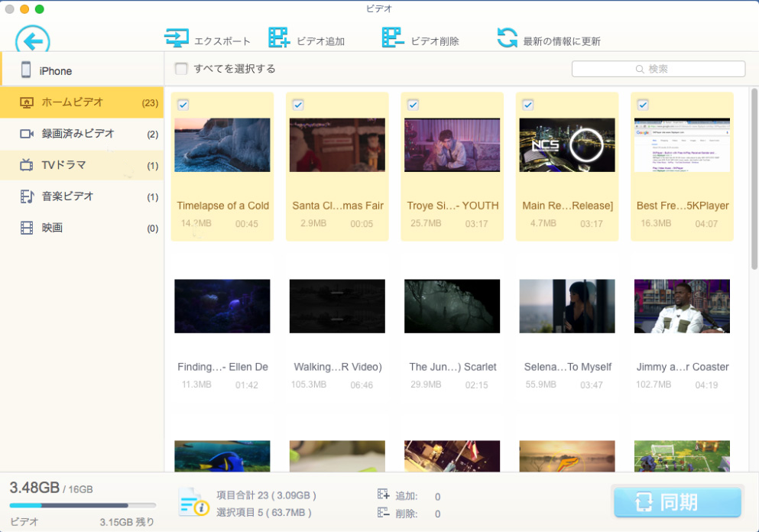Click the info document icon in status bar

click(x=193, y=502)
